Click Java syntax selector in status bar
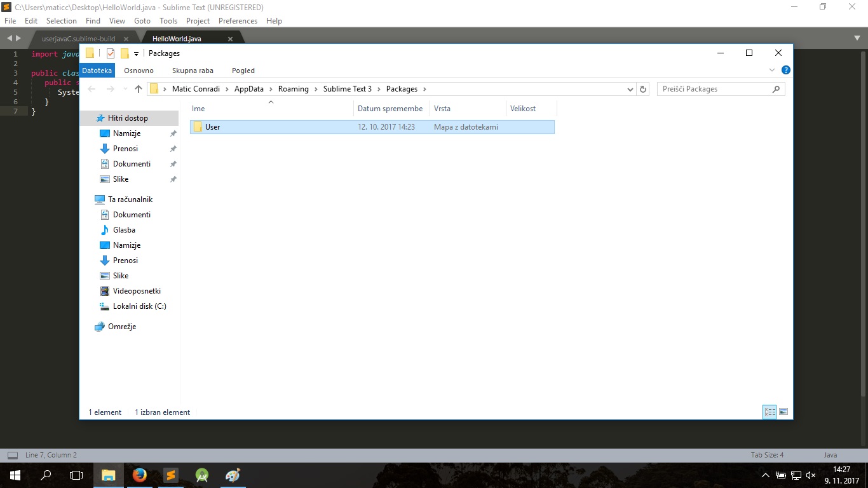868x488 pixels. pos(831,455)
